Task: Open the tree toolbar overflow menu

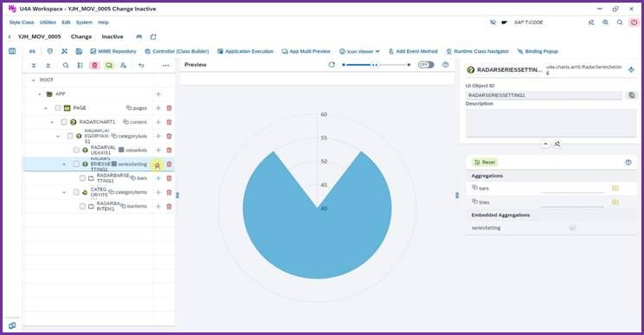Action: click(x=165, y=65)
